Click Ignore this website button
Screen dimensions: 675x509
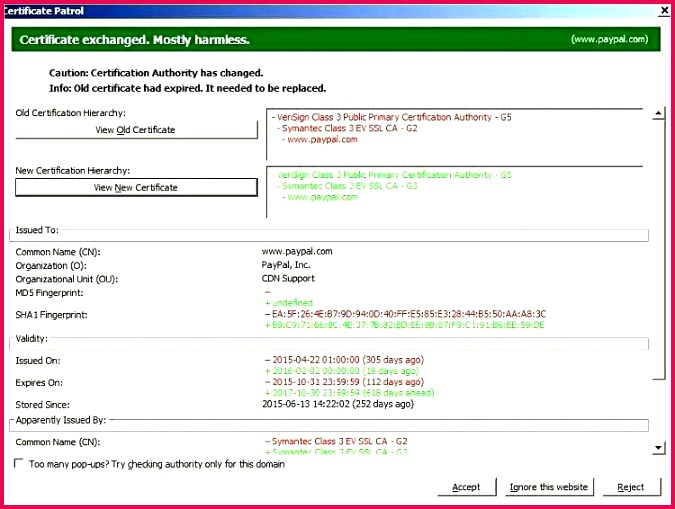click(548, 487)
